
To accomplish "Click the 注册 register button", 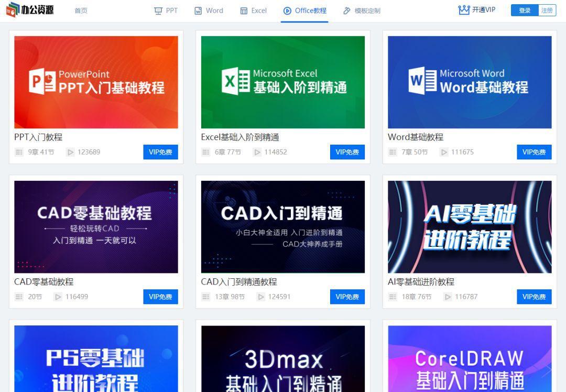I will click(x=547, y=10).
